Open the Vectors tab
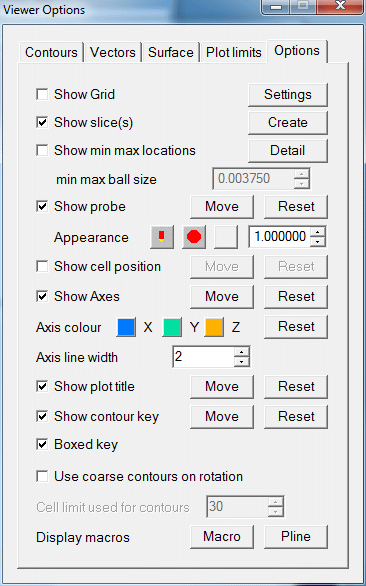The image size is (366, 586). tap(113, 52)
